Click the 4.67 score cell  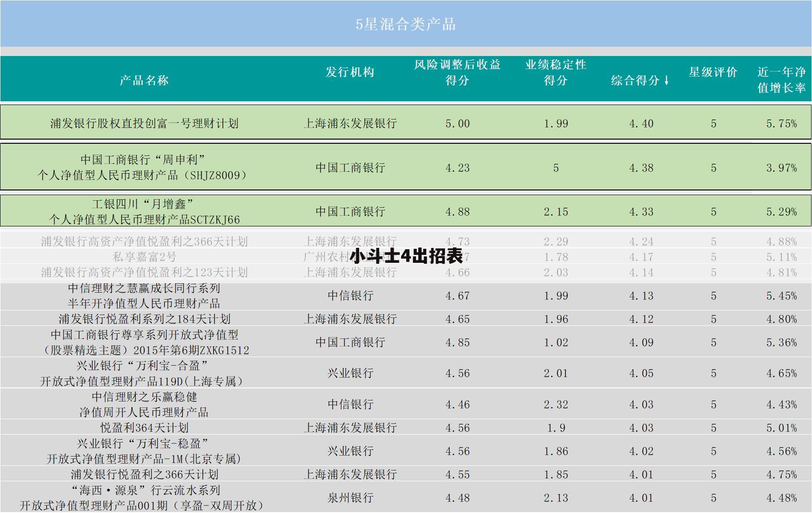[x=458, y=296]
